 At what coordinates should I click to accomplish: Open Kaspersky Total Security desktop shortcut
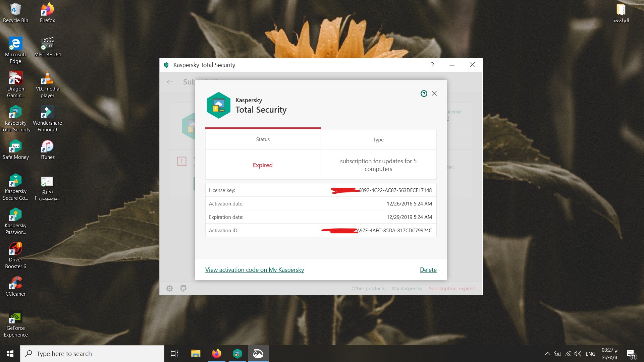coord(15,119)
